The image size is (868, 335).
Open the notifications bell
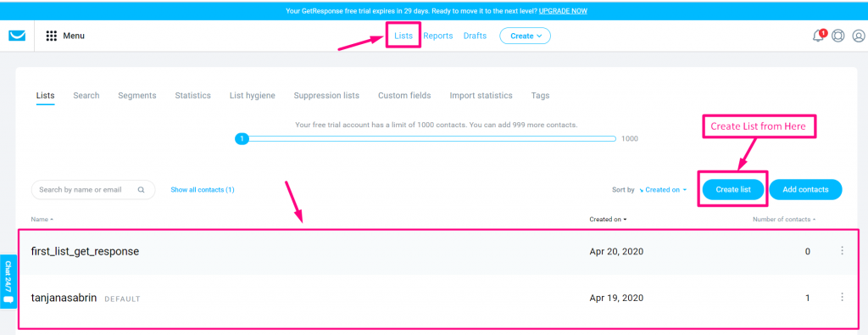tap(818, 36)
